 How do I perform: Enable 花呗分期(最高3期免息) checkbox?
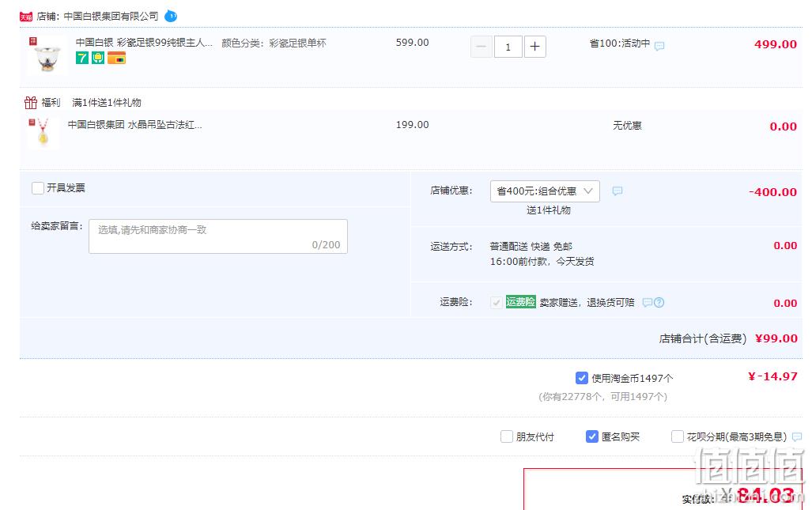pos(677,436)
